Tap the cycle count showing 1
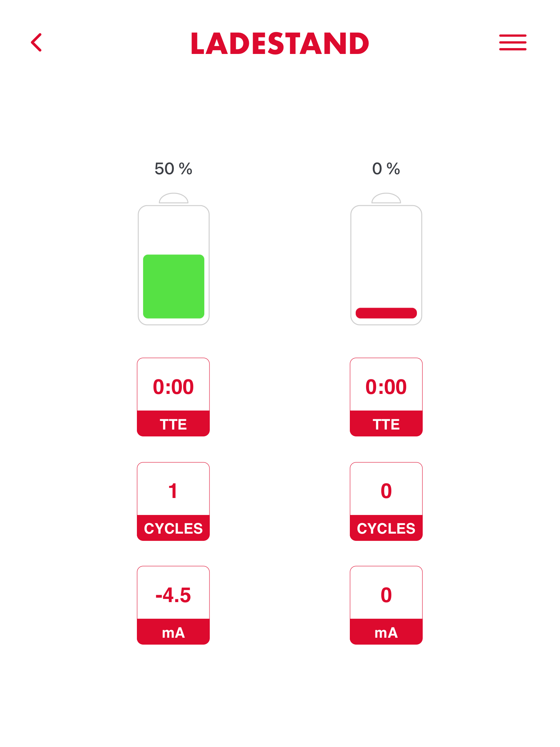Screen dimensions: 560x747 tap(173, 491)
